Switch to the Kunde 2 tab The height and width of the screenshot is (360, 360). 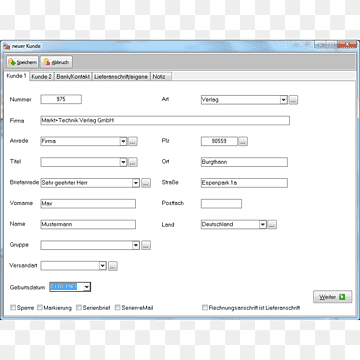coord(42,77)
